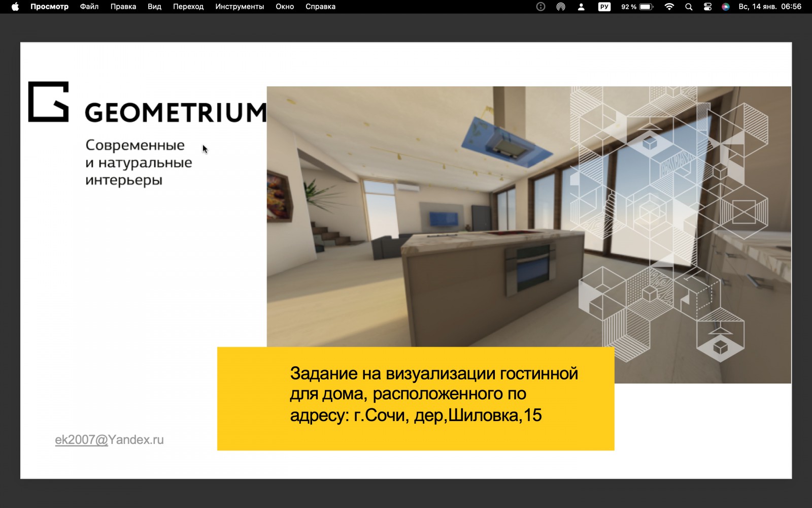
Task: Click the GEOMETRIUM company name text
Action: point(176,112)
